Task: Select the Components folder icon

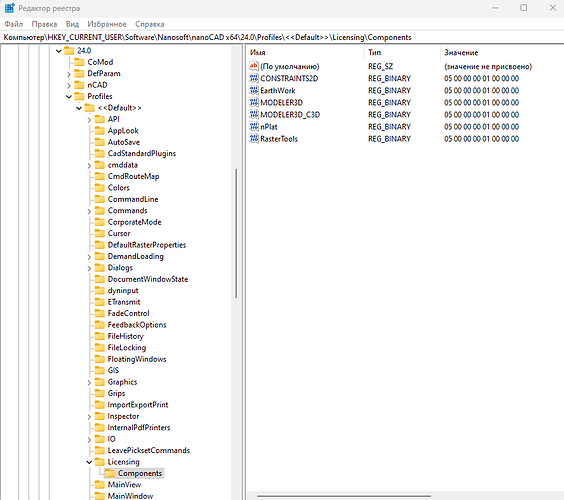Action: coord(110,473)
